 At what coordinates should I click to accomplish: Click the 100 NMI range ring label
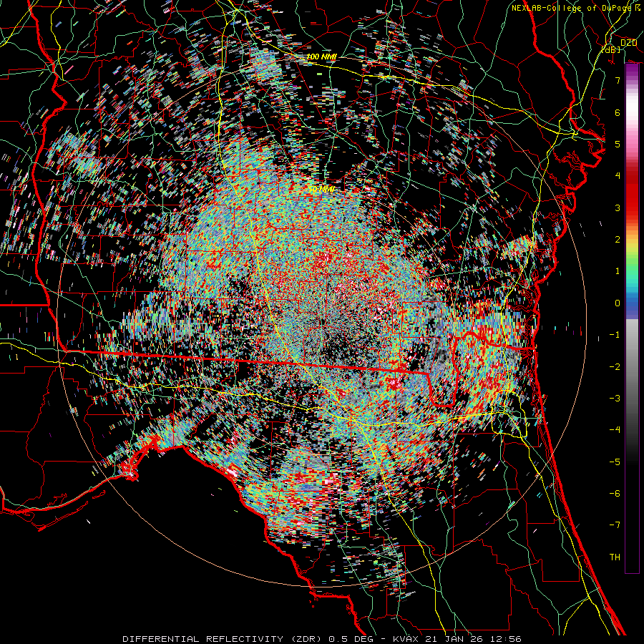[321, 57]
